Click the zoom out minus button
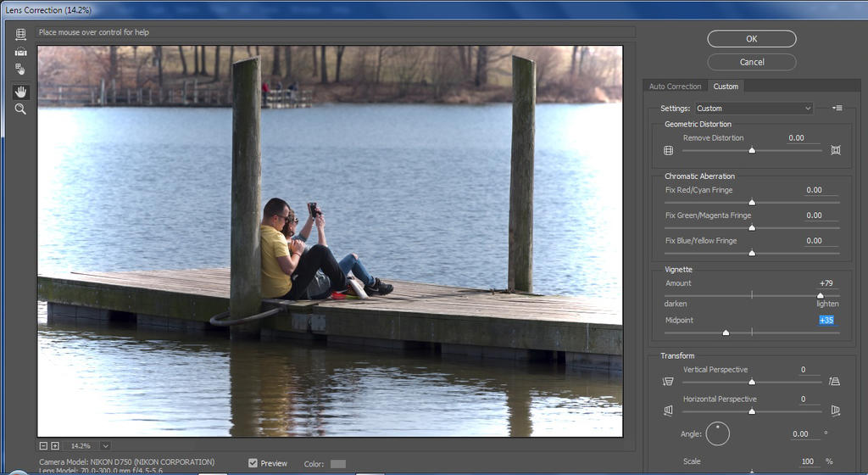 coord(43,445)
